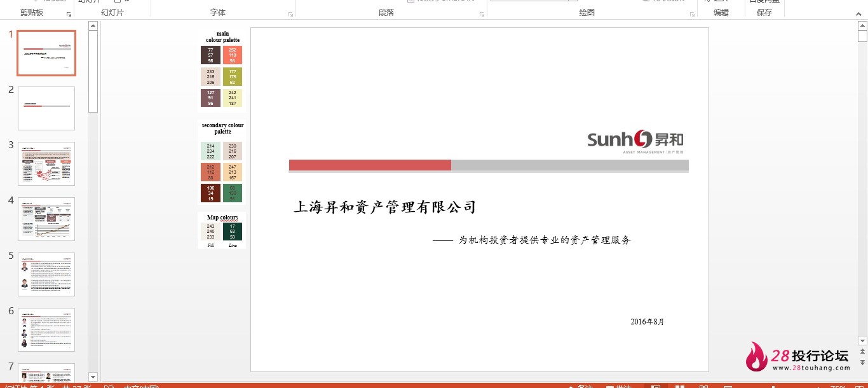This screenshot has width=868, height=388.
Task: Click the thumbnail pane scrollbar thumb
Action: point(93,71)
